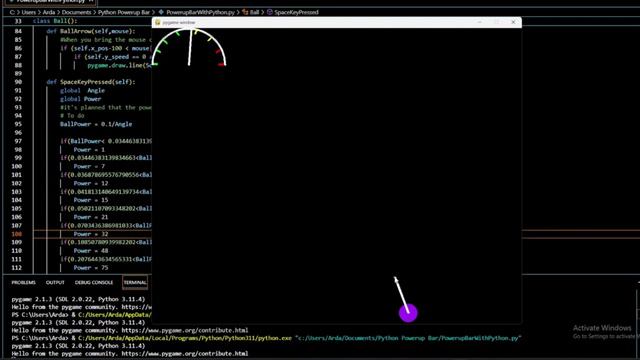Place cursor on 'def BallArrow(self,mouse):' line
Viewport: 640px width, 360px height.
coord(91,31)
